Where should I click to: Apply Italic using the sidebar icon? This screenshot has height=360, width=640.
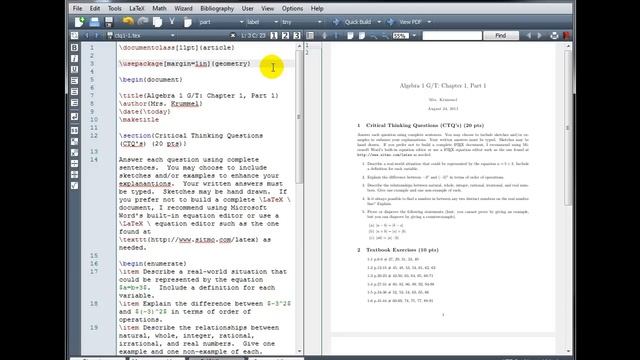[74, 59]
